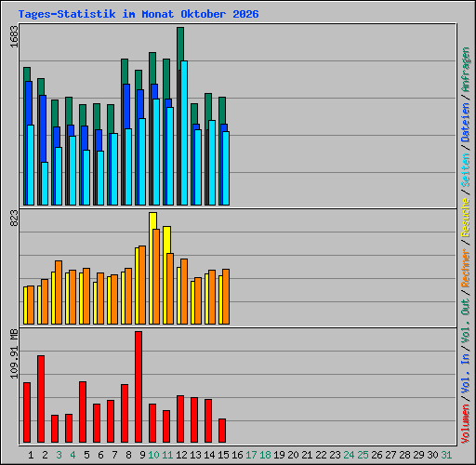Click the title 'Tages-Statistik im Monat Oktober 2026'
This screenshot has height=465, width=476.
tap(139, 14)
